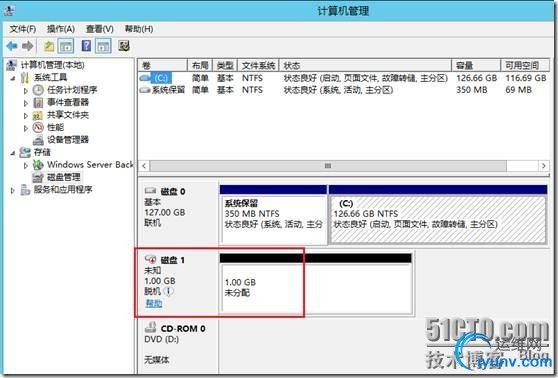Click the 系统工具 tools icon
Viewport: 558px width, 378px height.
pyautogui.click(x=25, y=78)
